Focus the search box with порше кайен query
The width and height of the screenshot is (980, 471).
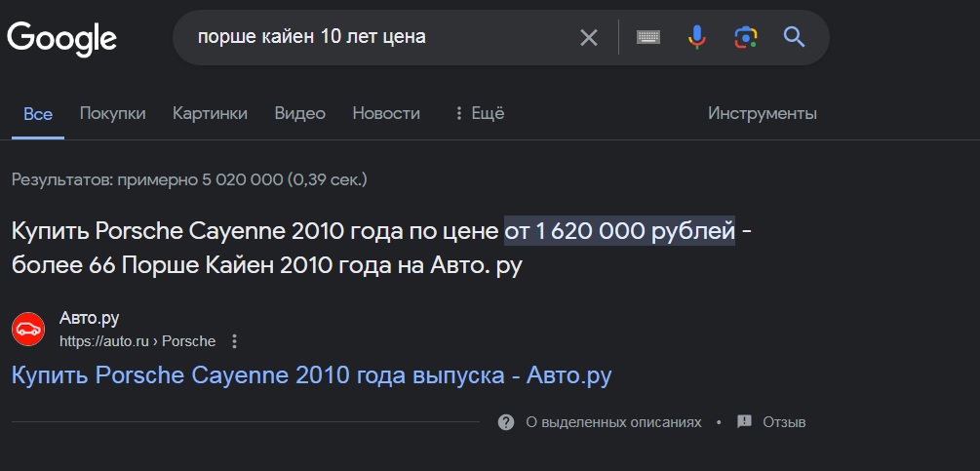(x=381, y=37)
